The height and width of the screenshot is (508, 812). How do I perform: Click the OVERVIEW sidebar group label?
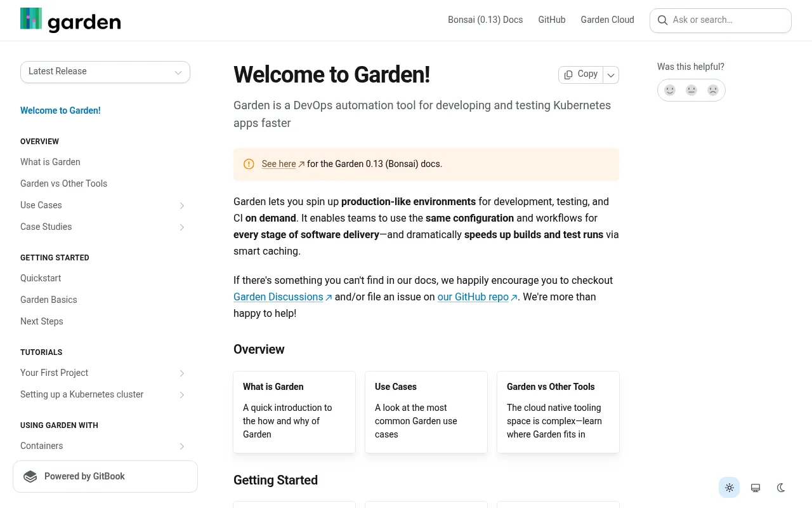(x=39, y=142)
